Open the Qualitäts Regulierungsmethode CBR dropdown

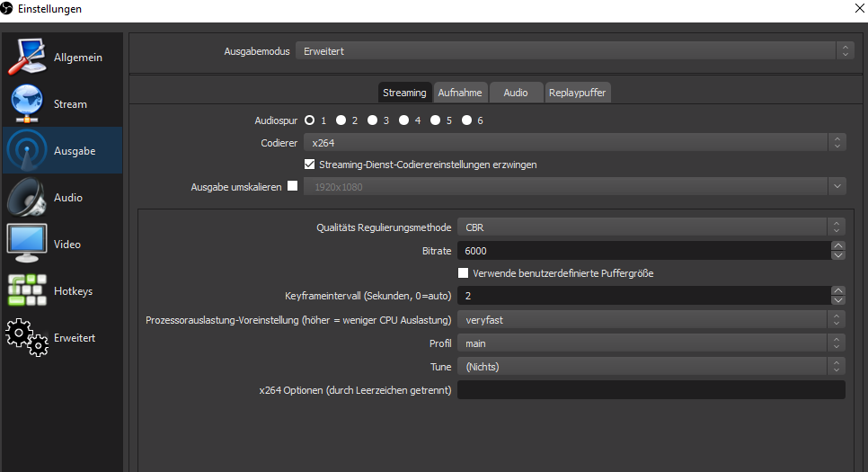[651, 227]
